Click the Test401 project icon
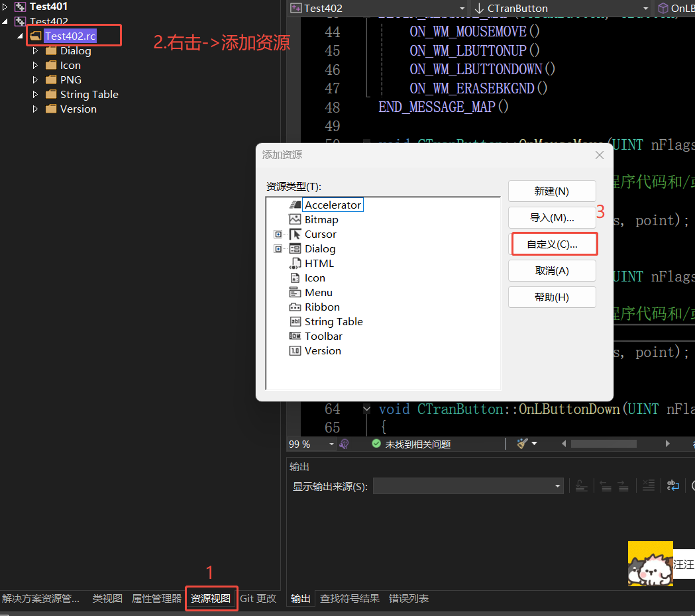The width and height of the screenshot is (695, 616). [x=21, y=7]
